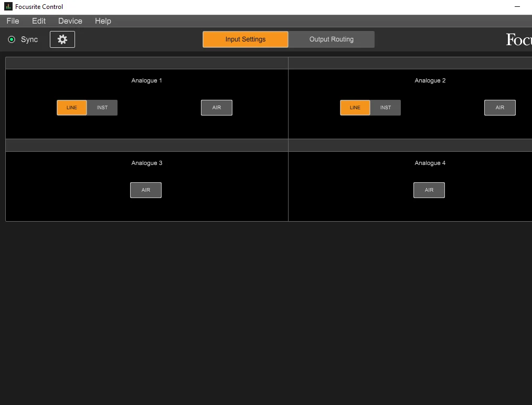Click the Analogue 3 channel label
This screenshot has width=532, height=405.
pyautogui.click(x=146, y=163)
